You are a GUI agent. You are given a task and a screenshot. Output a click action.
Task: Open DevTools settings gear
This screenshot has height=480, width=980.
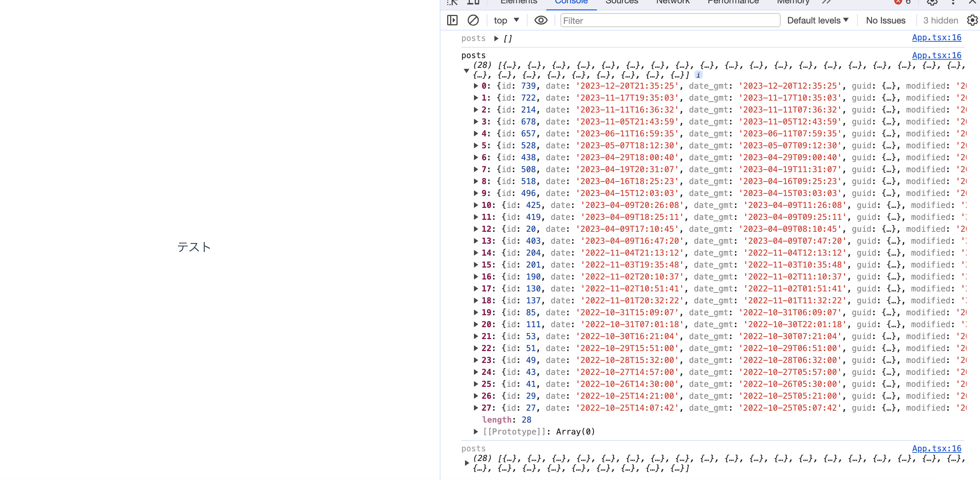pyautogui.click(x=932, y=3)
